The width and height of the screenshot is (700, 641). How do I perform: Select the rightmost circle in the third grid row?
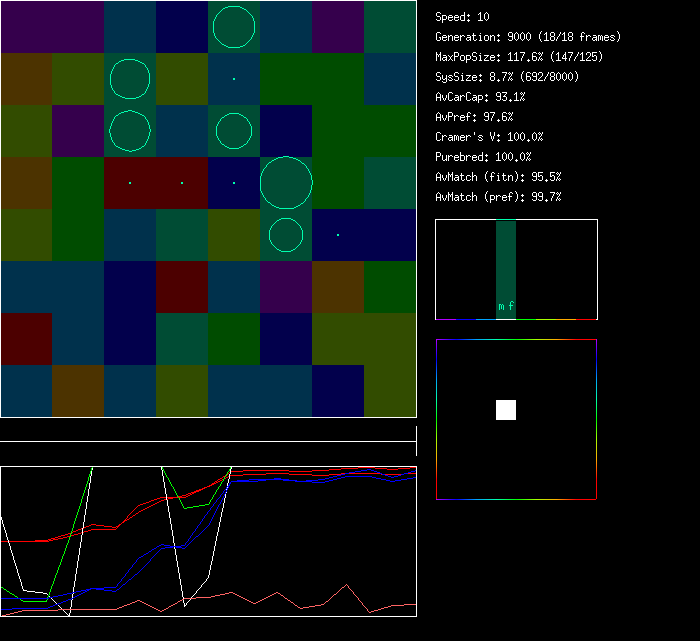point(234,131)
